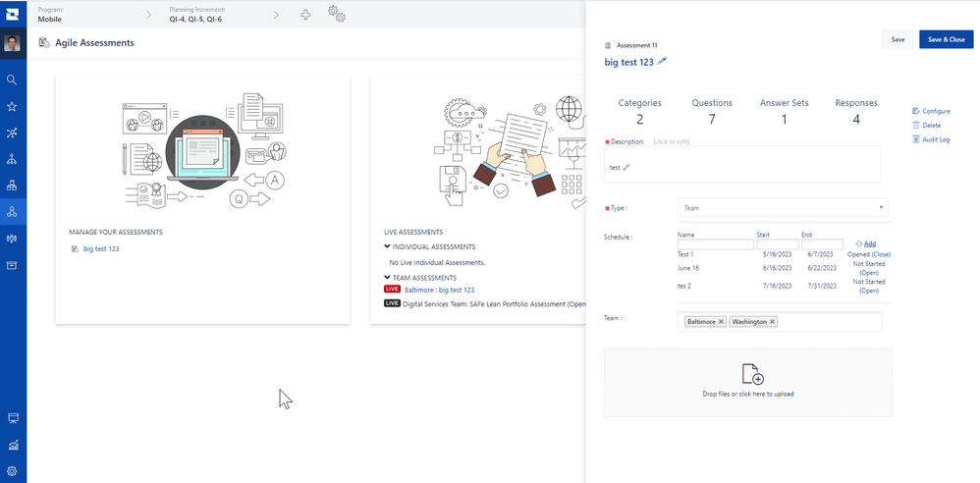Click the double gears configuration icon

pos(337,14)
